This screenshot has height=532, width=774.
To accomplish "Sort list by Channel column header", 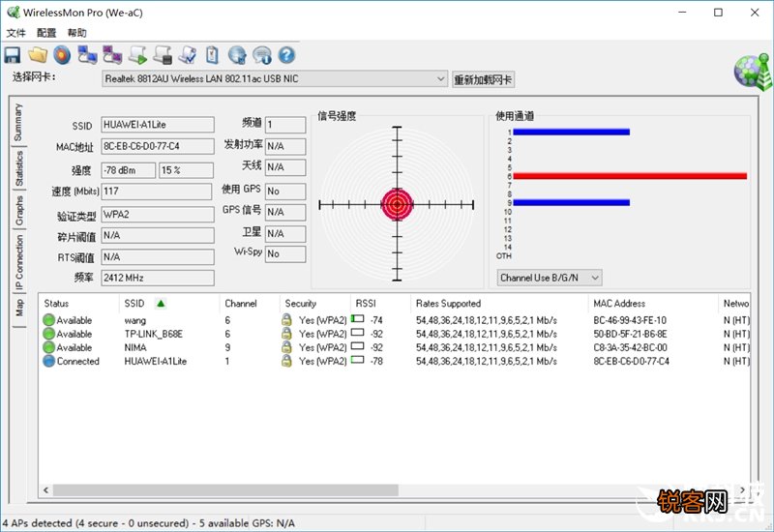I will point(250,304).
